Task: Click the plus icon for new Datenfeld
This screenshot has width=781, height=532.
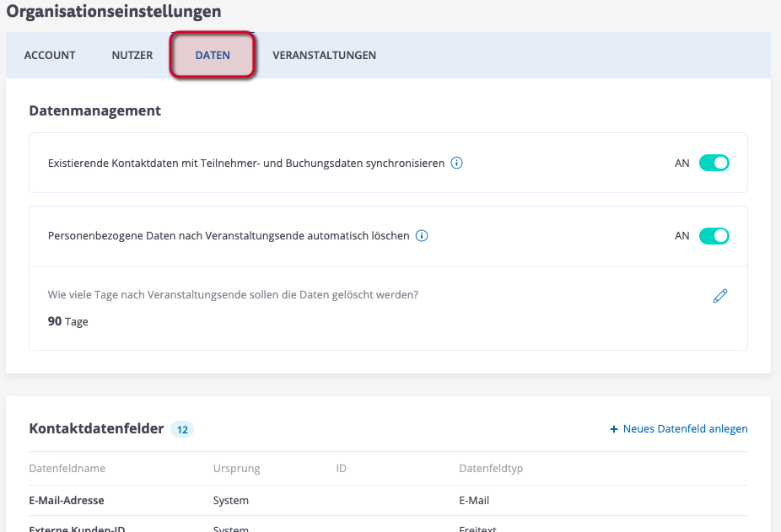Action: click(614, 429)
